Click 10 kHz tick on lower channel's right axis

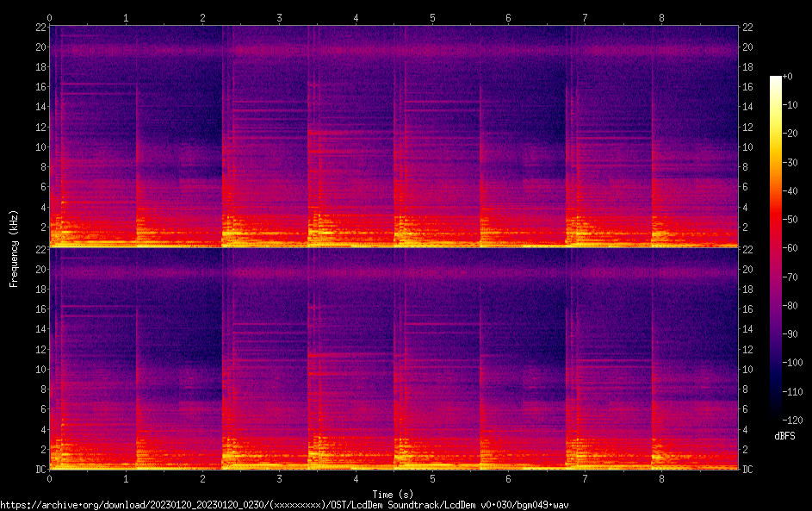747,369
